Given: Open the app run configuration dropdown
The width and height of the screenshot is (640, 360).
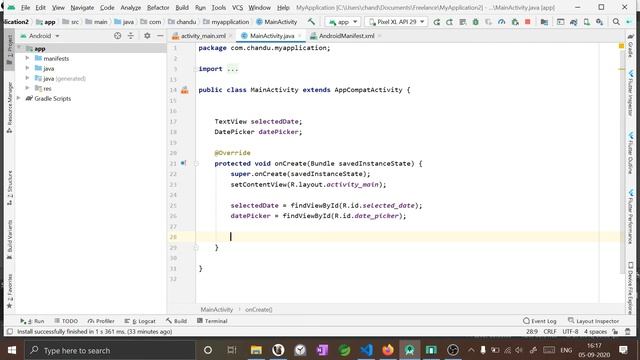Looking at the screenshot, I should tap(343, 22).
